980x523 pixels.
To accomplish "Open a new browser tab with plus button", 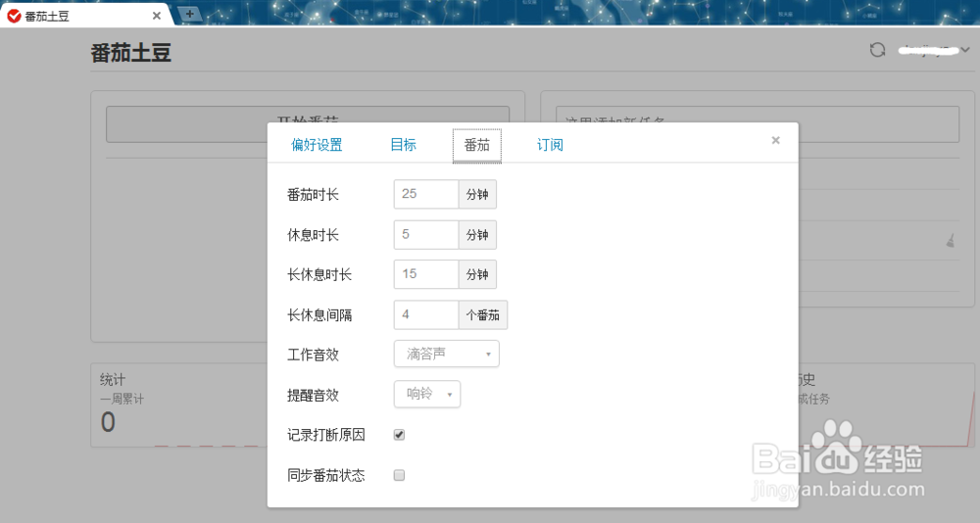I will tap(189, 14).
